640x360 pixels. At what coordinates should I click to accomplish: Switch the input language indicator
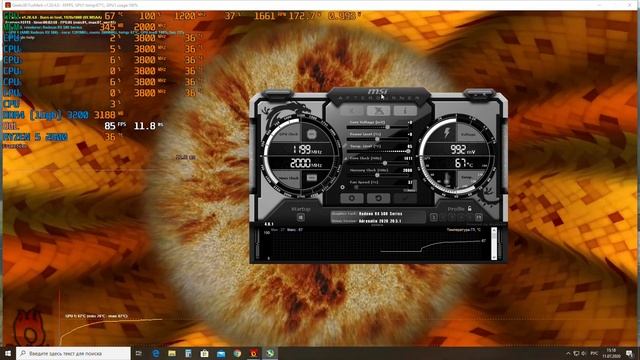coord(594,353)
